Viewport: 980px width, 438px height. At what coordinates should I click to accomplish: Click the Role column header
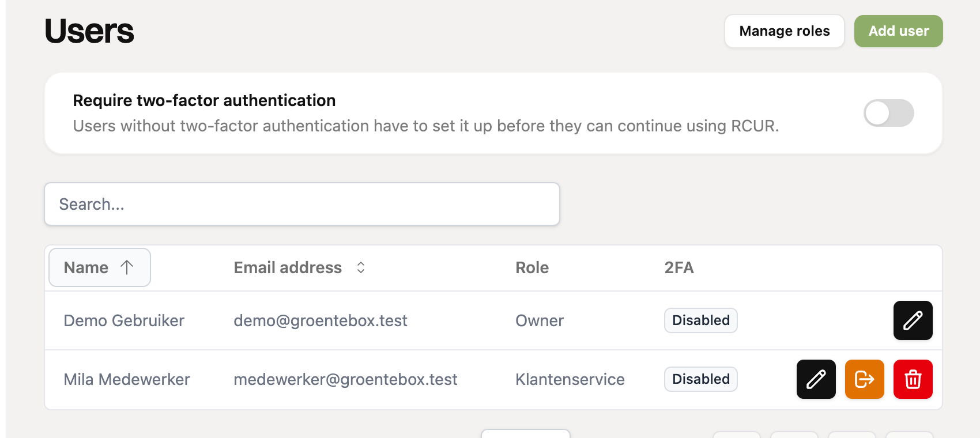532,267
